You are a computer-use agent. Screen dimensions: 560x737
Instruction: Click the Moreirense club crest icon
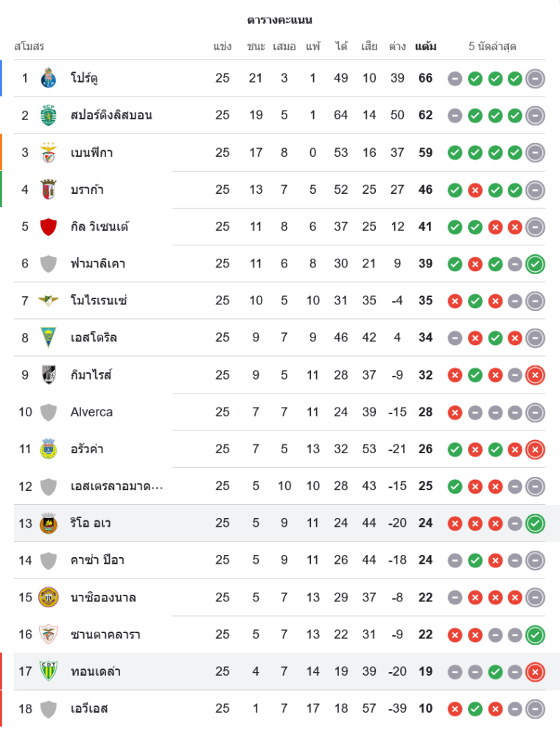click(x=49, y=301)
